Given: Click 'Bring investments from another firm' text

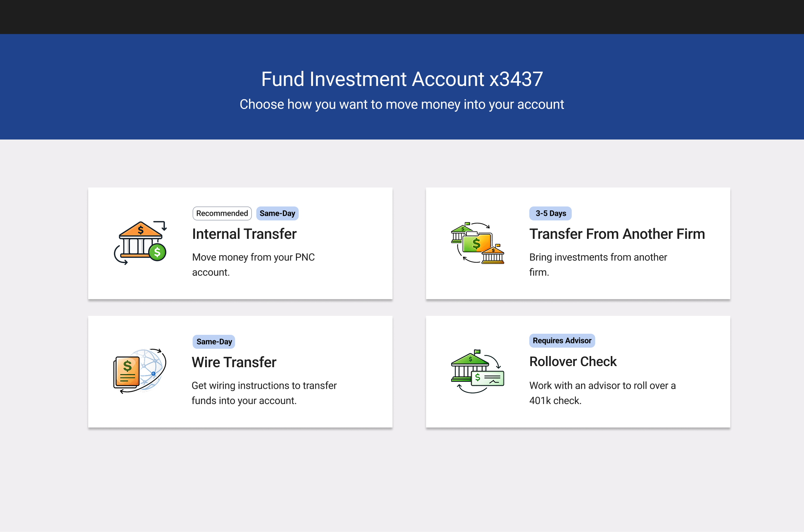Looking at the screenshot, I should coord(598,265).
